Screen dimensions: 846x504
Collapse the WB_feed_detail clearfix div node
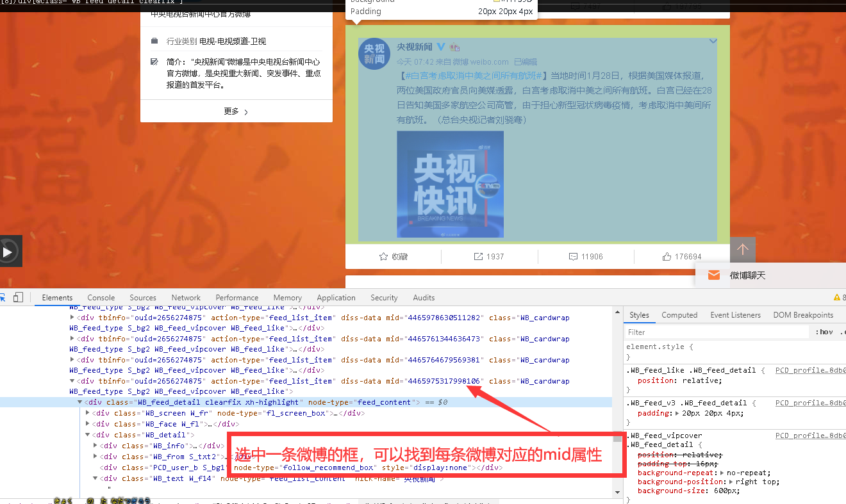[x=80, y=402]
